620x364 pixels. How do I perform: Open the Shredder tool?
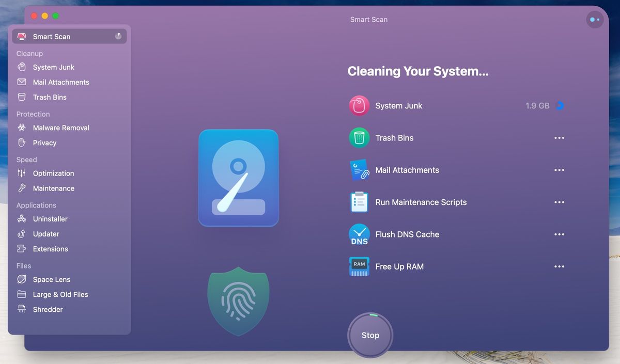click(x=47, y=309)
